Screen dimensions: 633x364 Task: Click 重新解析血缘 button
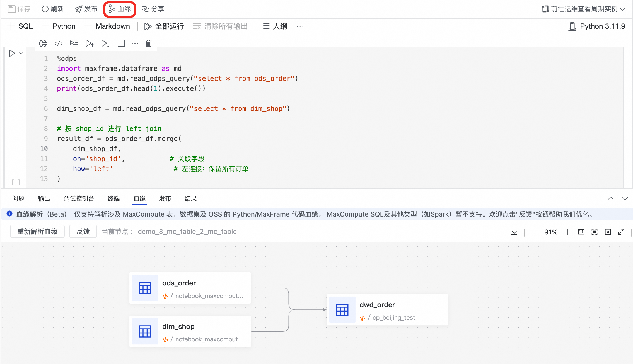click(x=37, y=232)
